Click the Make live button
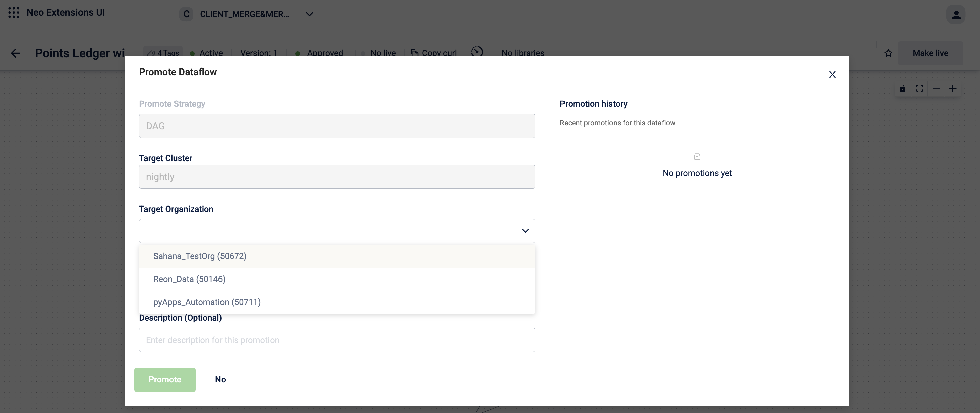The image size is (980, 413). pyautogui.click(x=930, y=53)
